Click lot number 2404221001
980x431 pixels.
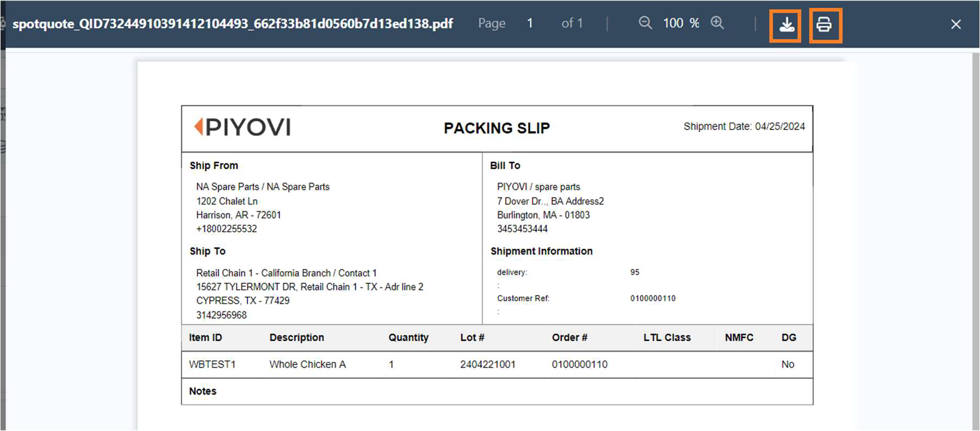[487, 365]
